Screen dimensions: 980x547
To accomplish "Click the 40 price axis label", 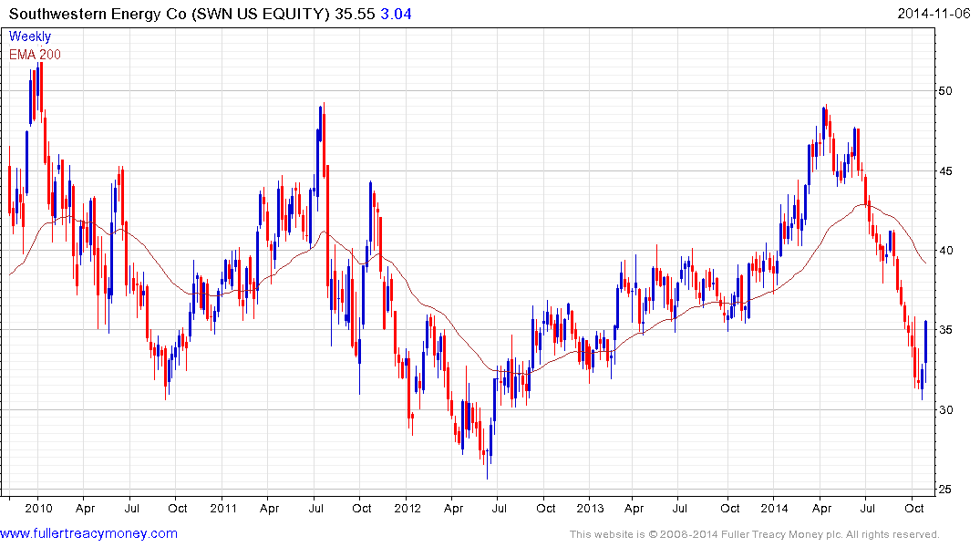I will pos(945,251).
